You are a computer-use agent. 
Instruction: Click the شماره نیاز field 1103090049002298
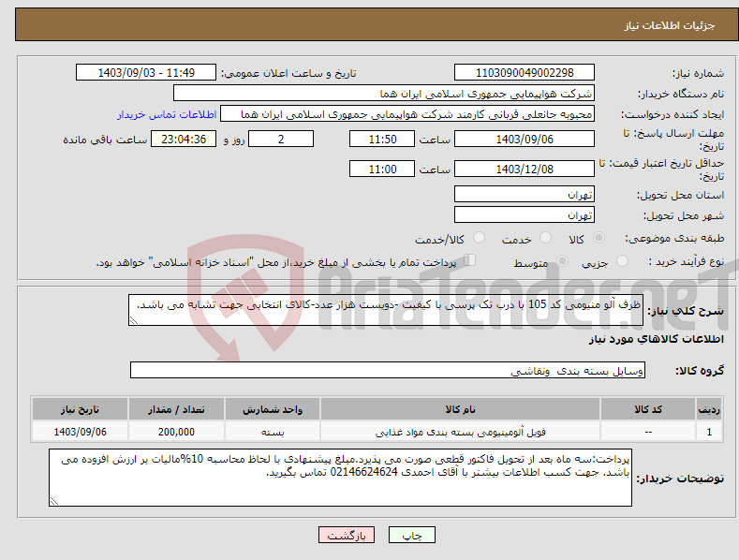525,73
